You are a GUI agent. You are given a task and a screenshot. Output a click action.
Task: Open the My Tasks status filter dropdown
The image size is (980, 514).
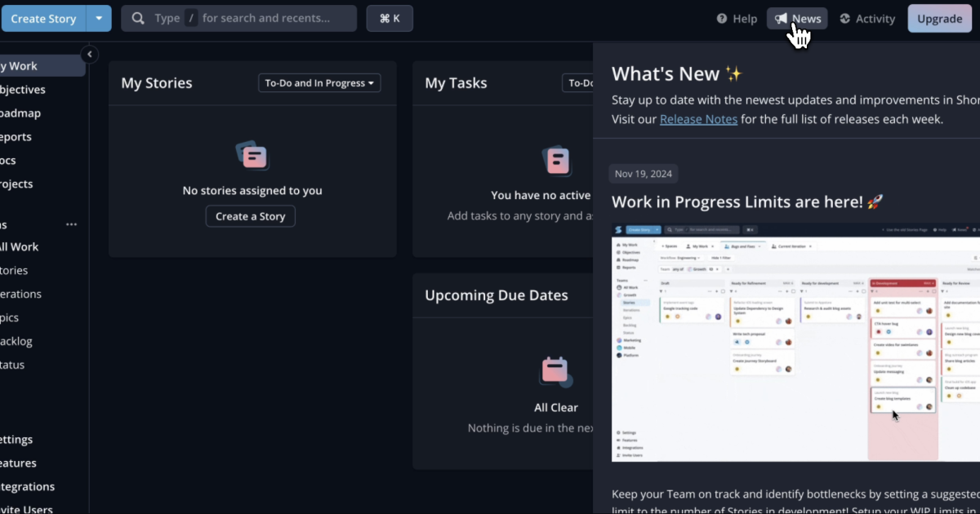pos(581,82)
